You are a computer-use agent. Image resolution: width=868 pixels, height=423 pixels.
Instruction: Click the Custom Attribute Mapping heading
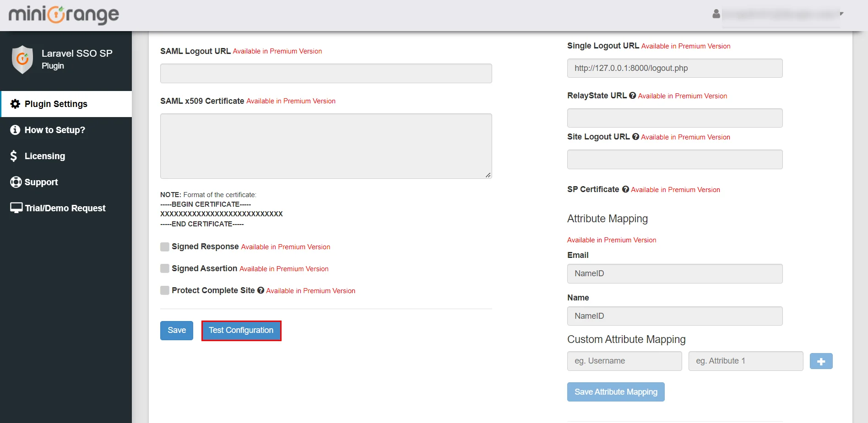[626, 339]
